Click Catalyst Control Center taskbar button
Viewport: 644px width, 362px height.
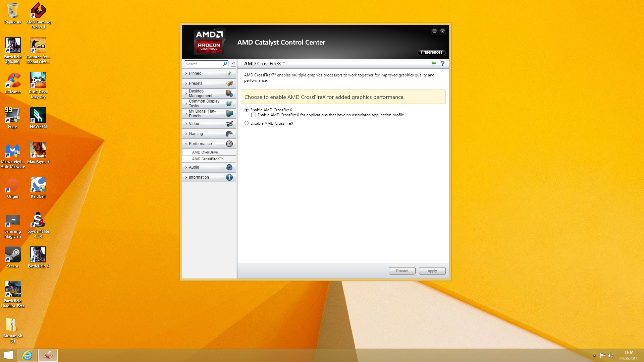[48, 355]
